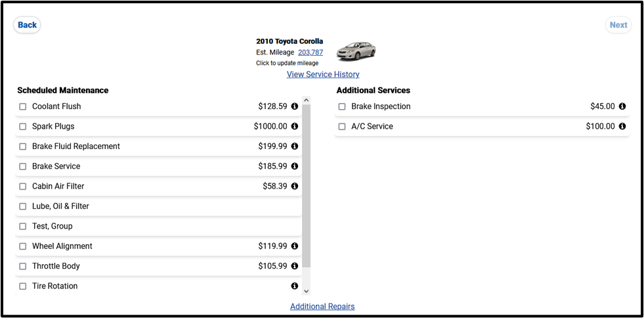Select the Lube, Oil & Filter checkbox
The height and width of the screenshot is (318, 644).
point(23,206)
